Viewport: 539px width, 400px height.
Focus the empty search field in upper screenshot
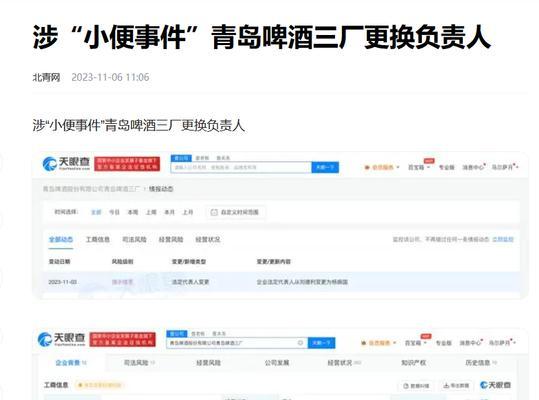pyautogui.click(x=241, y=167)
